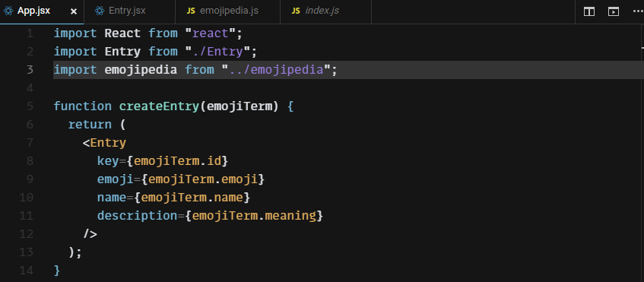
Task: Click line number 11 in the gutter
Action: tap(27, 216)
